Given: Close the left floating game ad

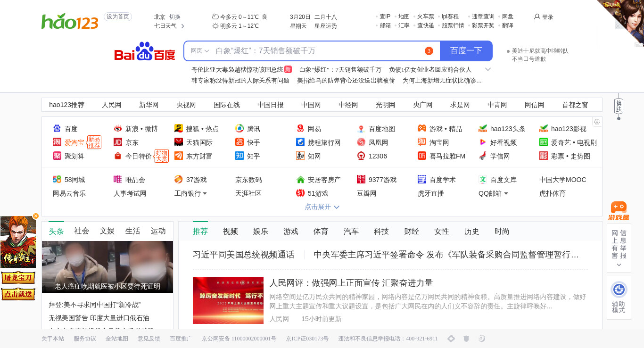Looking at the screenshot, I should coord(36,216).
